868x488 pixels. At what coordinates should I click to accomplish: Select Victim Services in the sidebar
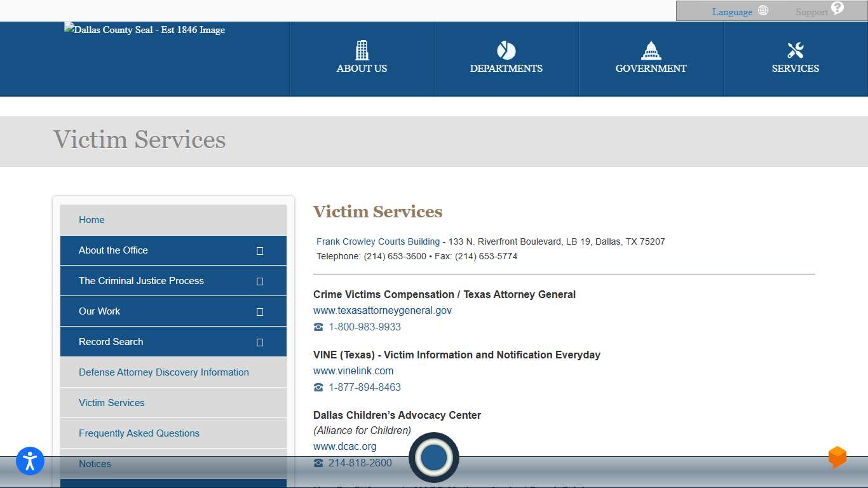click(x=111, y=403)
